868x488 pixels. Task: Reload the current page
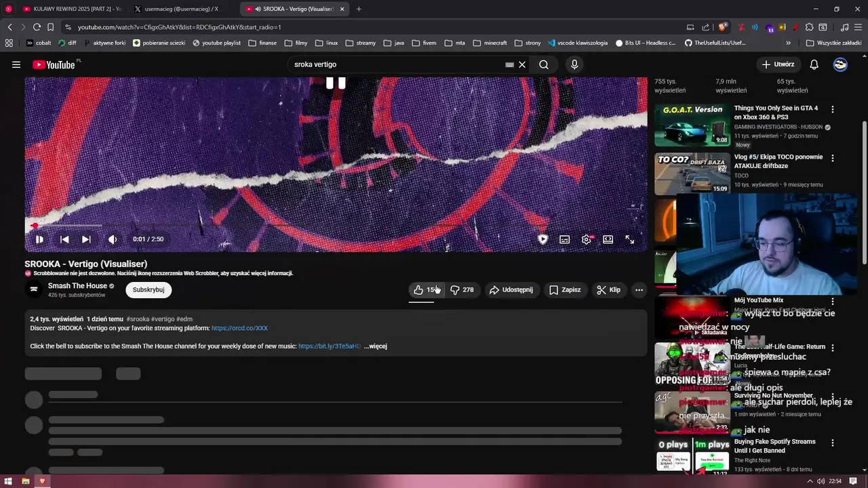[37, 27]
